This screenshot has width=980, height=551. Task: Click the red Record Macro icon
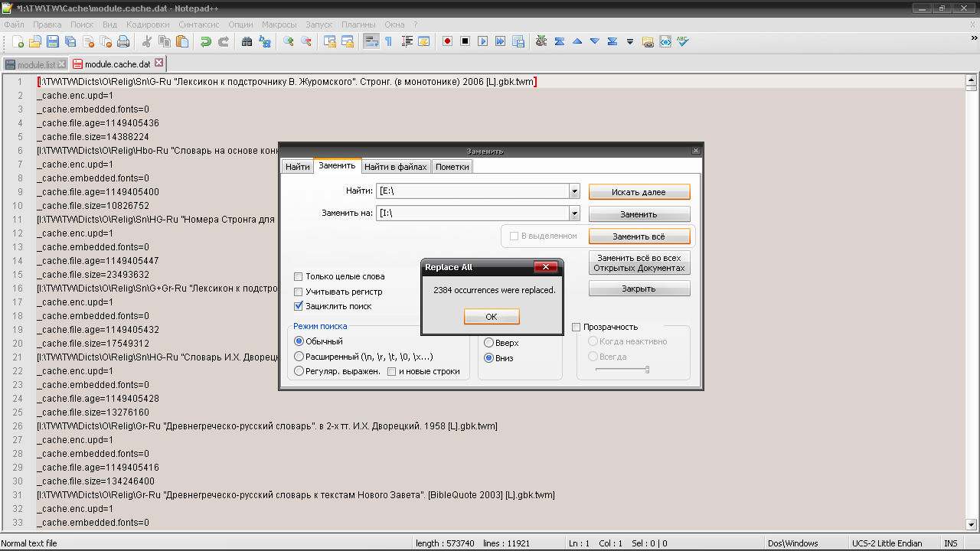[x=447, y=41]
